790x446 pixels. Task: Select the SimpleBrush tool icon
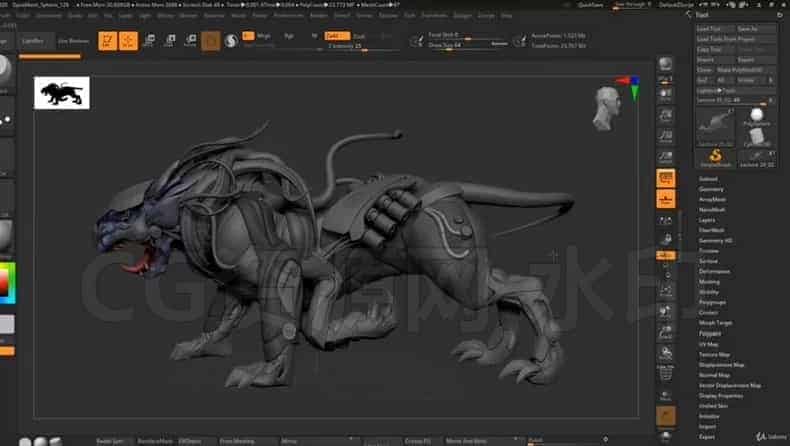[x=715, y=157]
